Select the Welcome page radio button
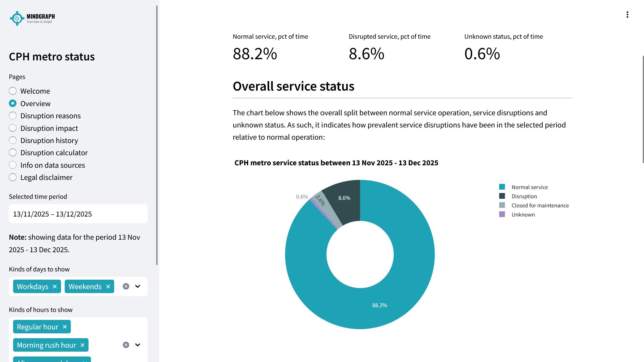Screen dimensions: 644x362 pos(13,91)
